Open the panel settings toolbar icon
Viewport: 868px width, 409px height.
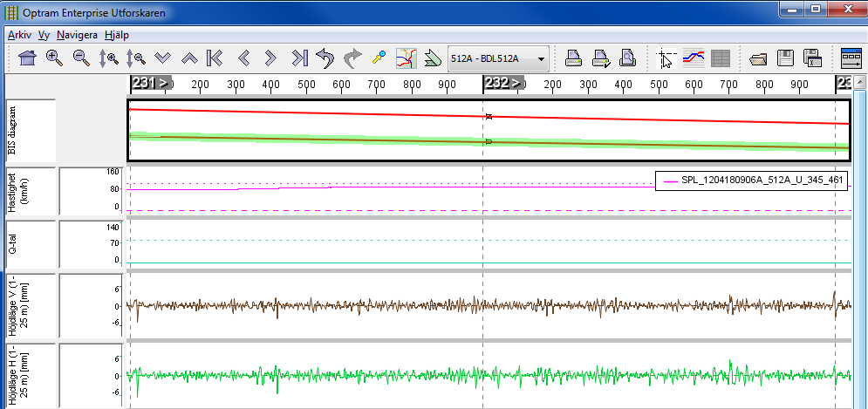pyautogui.click(x=851, y=58)
